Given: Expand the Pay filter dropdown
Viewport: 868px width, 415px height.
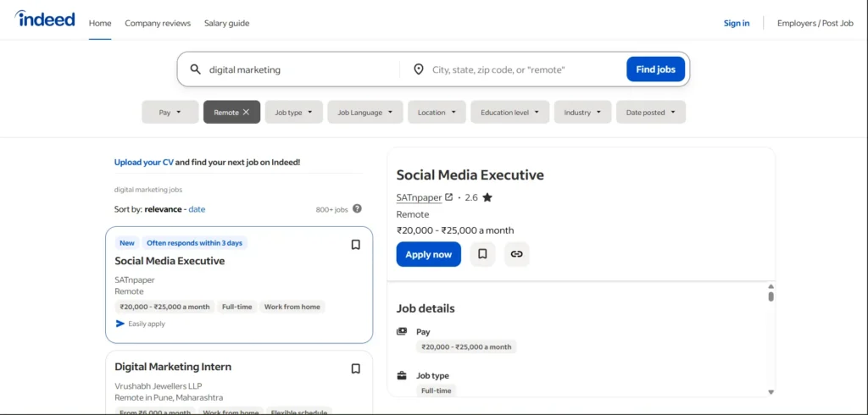Looking at the screenshot, I should tap(170, 112).
